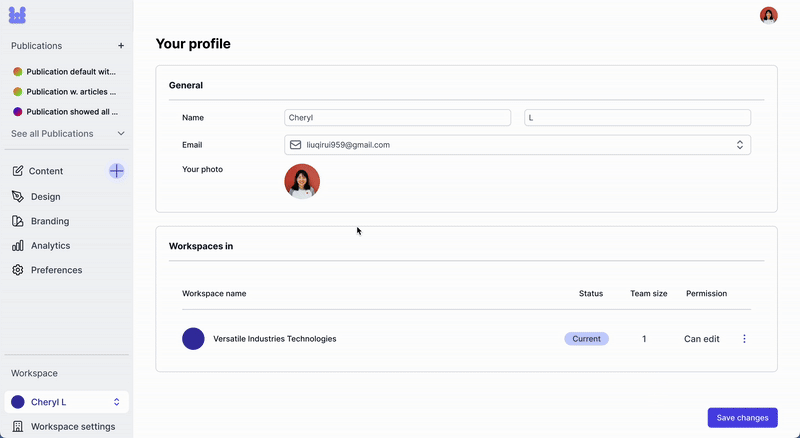Viewport: 800px width, 438px height.
Task: Open the three-dot menu for Versatile Industries Technologies
Action: (744, 339)
